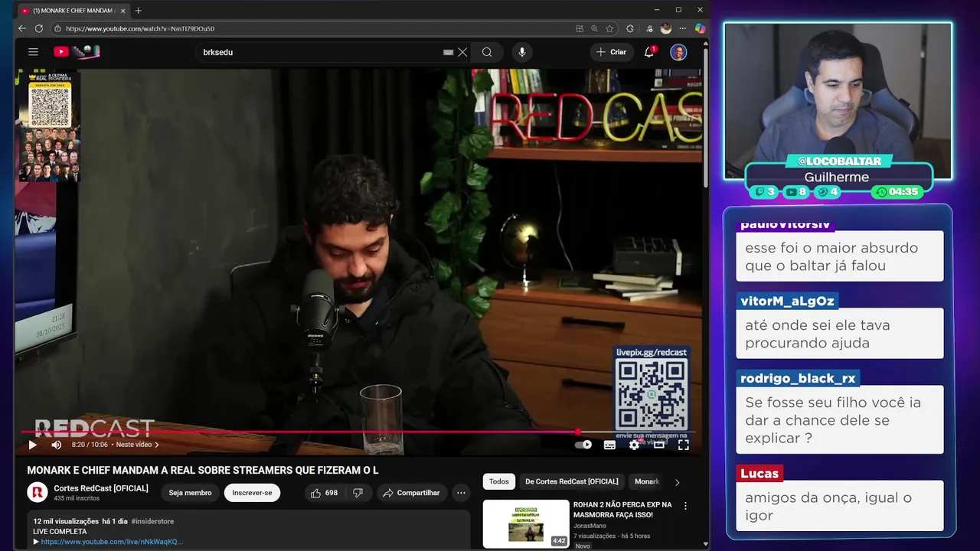Click the Compartilhar button
980x551 pixels.
point(411,493)
